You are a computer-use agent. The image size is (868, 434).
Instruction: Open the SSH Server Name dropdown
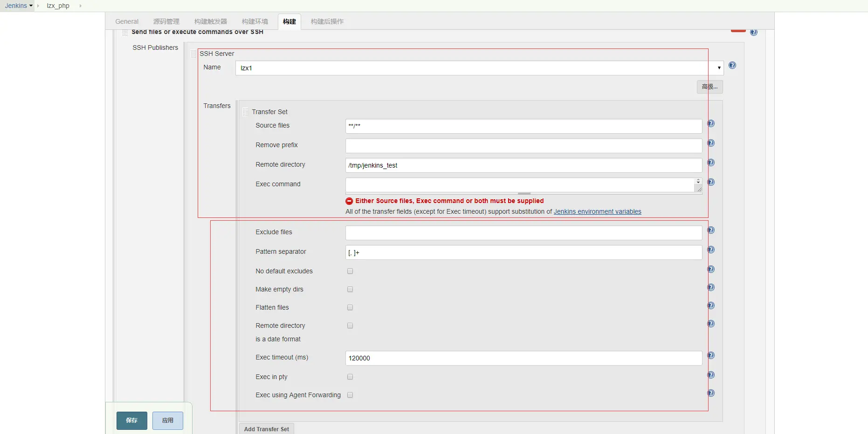(480, 68)
